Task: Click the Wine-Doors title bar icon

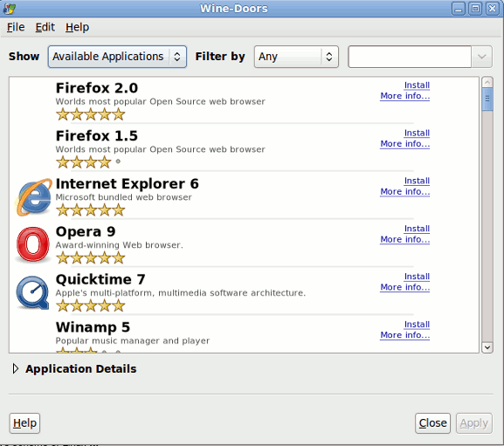Action: pyautogui.click(x=9, y=9)
